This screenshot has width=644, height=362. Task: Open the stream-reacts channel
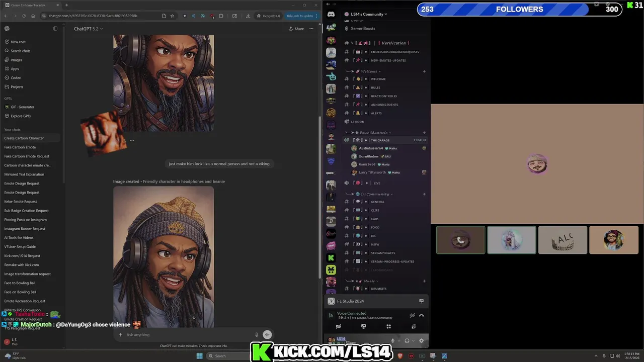tap(385, 253)
